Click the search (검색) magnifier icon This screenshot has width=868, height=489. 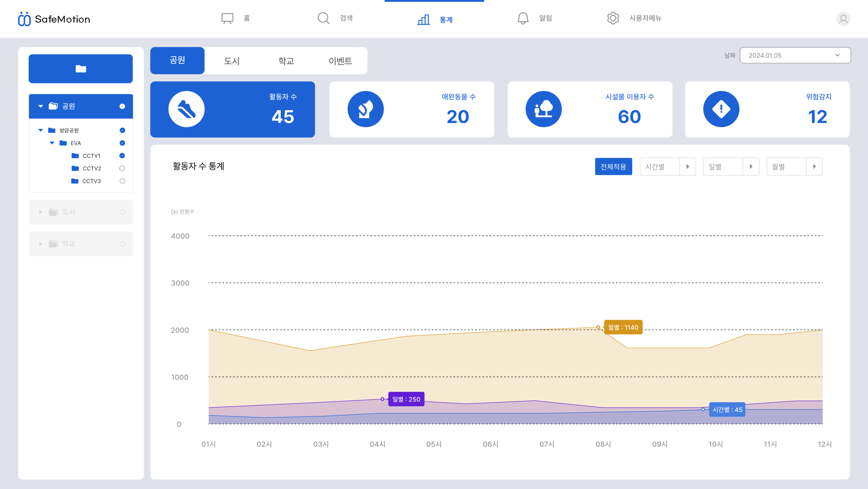click(323, 18)
